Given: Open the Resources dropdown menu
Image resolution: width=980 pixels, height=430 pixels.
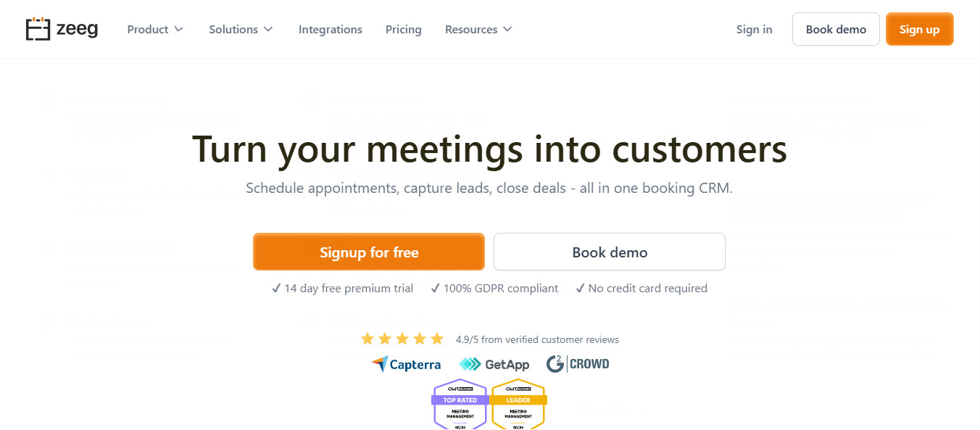Looking at the screenshot, I should [x=478, y=29].
